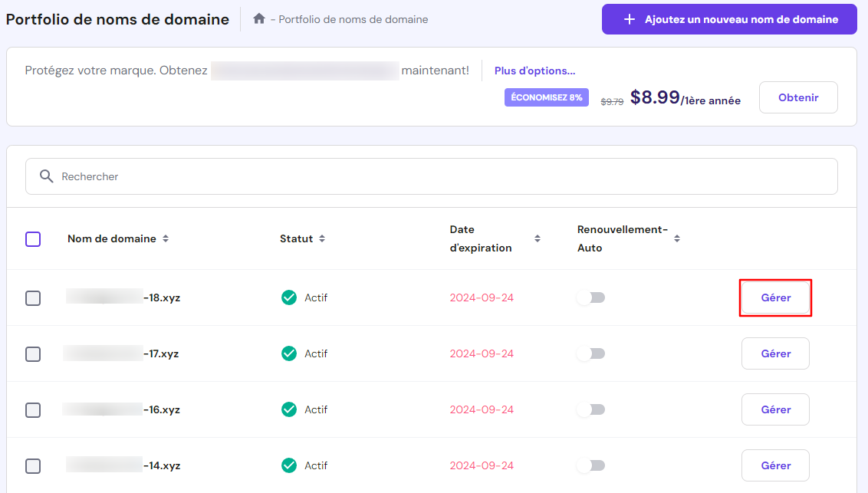Enable auto-renewal for the -16.xyz domain

coord(590,409)
